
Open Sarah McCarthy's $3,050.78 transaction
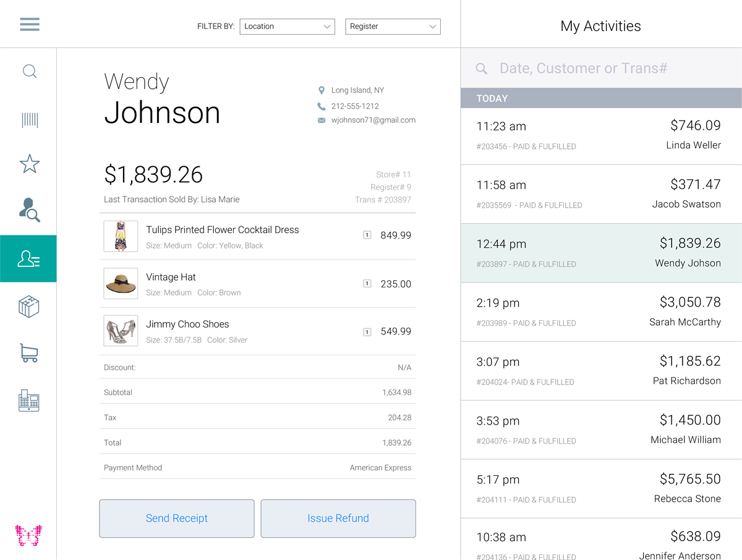[601, 312]
